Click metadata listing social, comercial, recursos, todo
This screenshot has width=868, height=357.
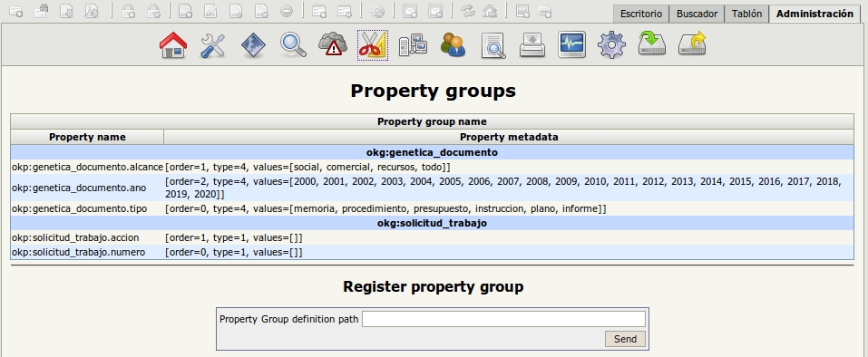308,167
